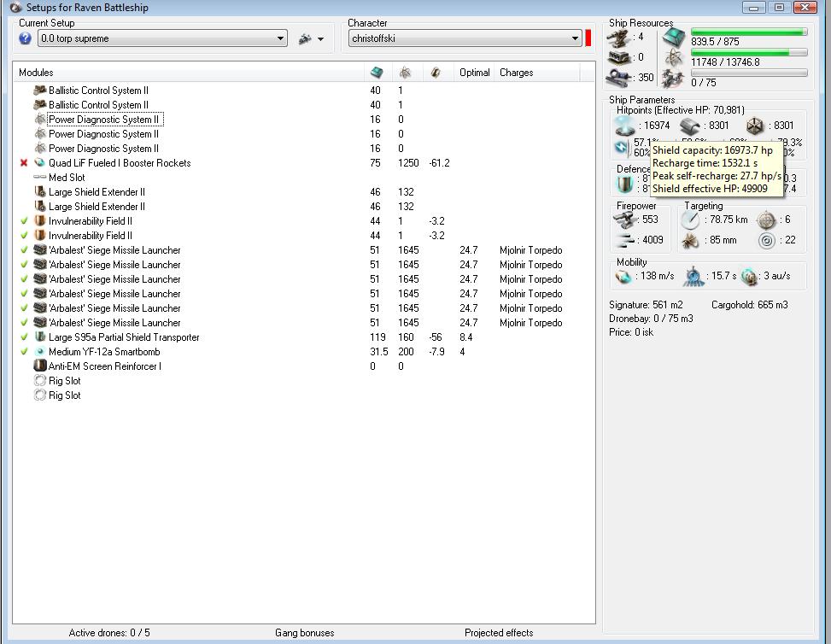
Task: Open the Character dropdown showing christoffski
Action: coord(465,38)
